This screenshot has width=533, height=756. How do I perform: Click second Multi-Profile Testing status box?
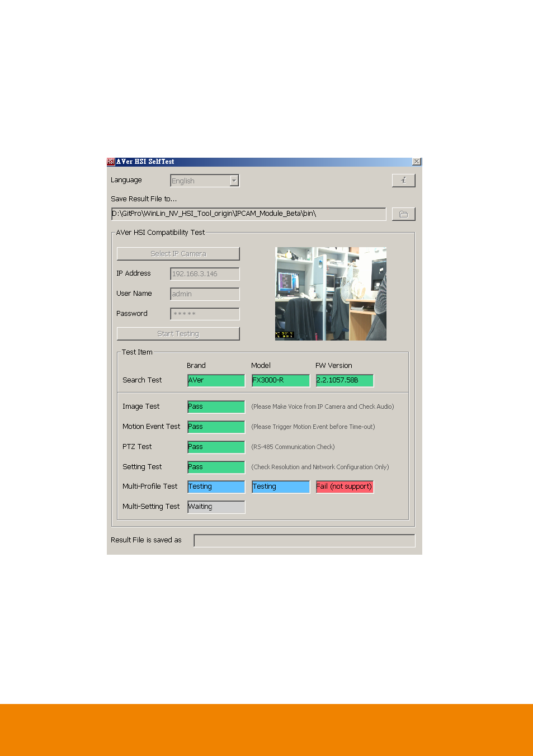(x=280, y=486)
